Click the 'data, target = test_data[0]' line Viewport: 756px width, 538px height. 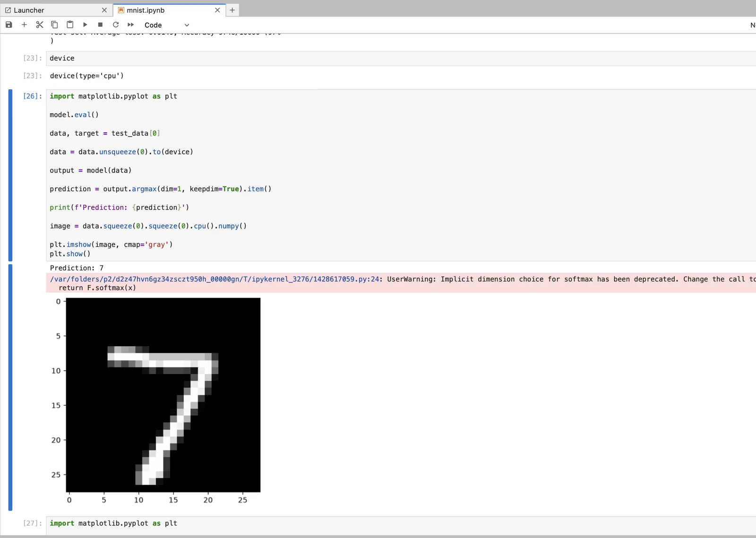point(105,133)
